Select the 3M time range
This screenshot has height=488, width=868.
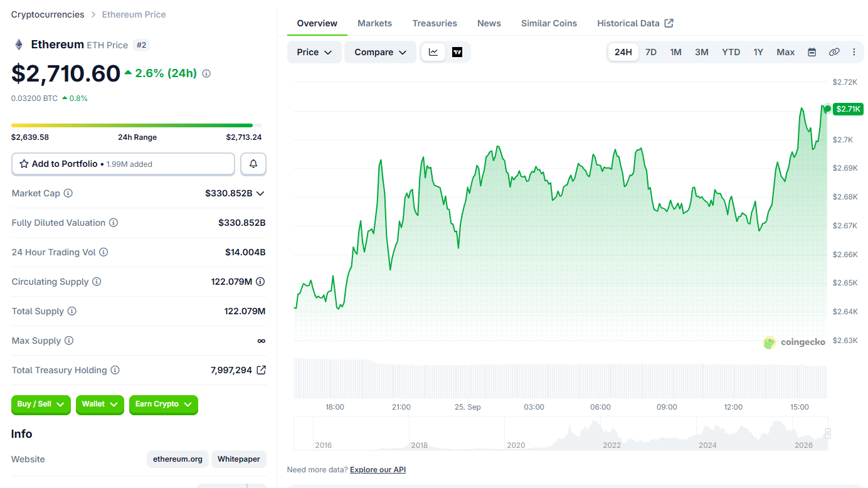point(702,52)
